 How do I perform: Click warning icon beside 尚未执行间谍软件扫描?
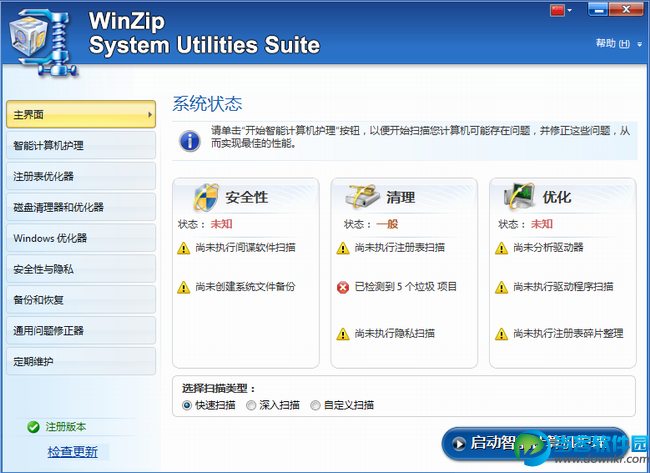click(x=184, y=248)
